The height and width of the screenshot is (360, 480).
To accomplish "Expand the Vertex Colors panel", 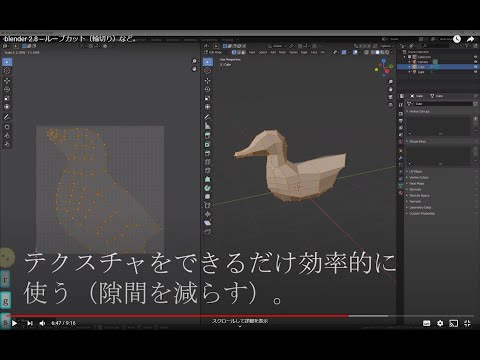I will coord(419,177).
